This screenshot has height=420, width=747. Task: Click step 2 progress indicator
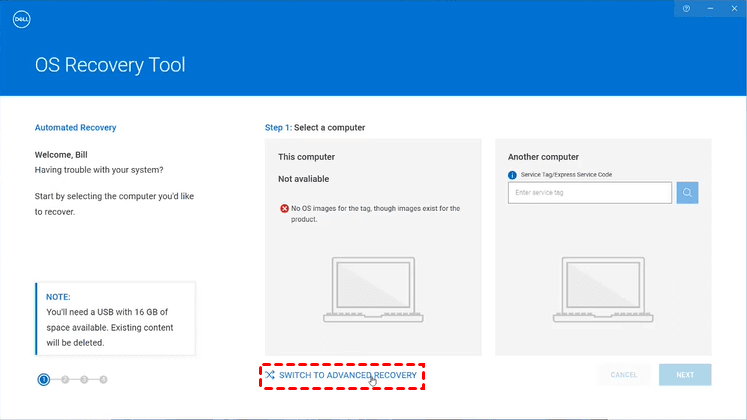65,380
